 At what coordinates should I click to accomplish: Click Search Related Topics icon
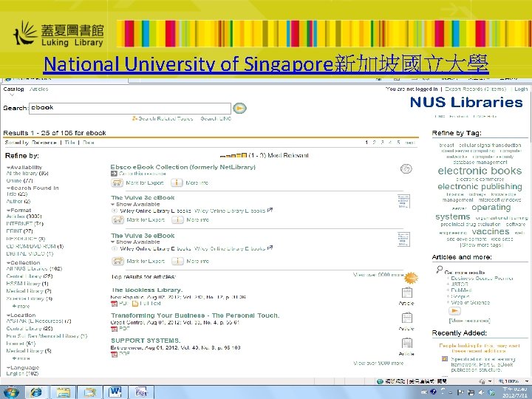pyautogui.click(x=134, y=118)
